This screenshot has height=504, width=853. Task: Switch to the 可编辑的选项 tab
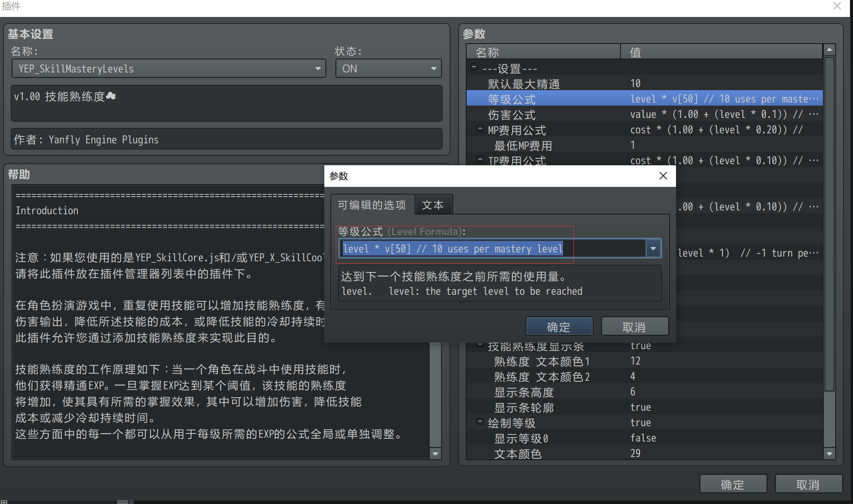pyautogui.click(x=372, y=205)
